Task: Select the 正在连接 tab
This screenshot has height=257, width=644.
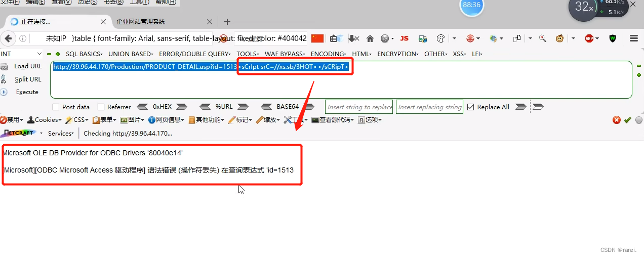Action: (58, 22)
